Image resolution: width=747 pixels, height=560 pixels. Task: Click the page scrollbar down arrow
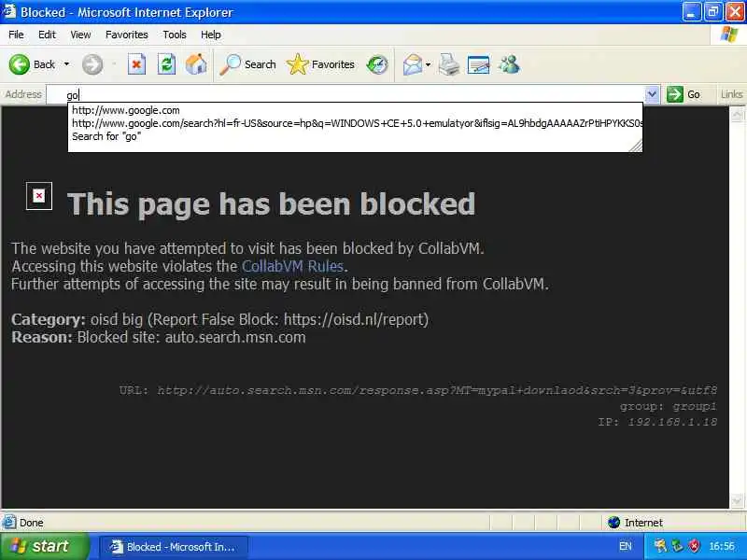(737, 500)
